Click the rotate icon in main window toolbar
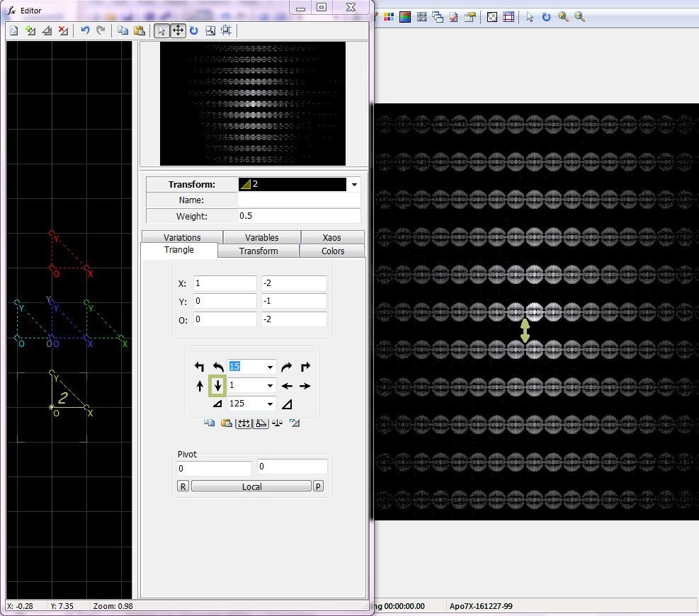699x616 pixels. click(546, 17)
